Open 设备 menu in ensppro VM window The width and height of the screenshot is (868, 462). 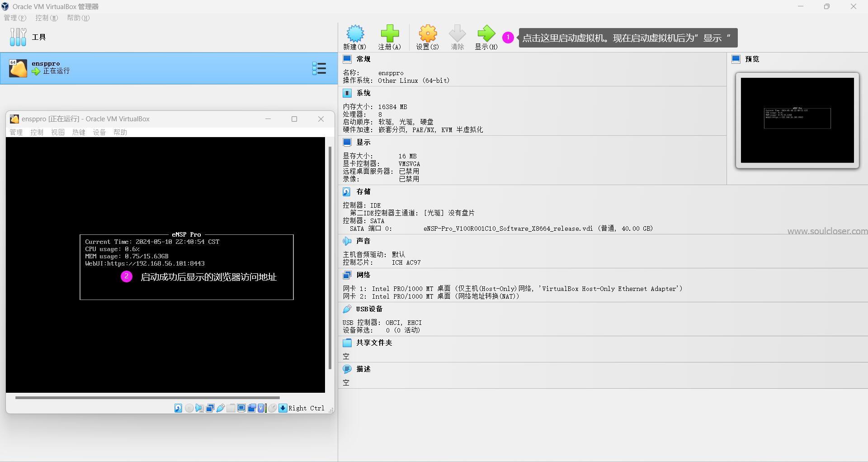(x=99, y=132)
